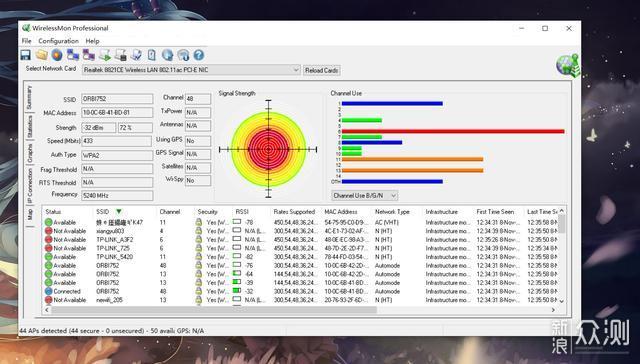The image size is (640, 364).
Task: Click the globe with download arrow icon
Action: pyautogui.click(x=167, y=55)
